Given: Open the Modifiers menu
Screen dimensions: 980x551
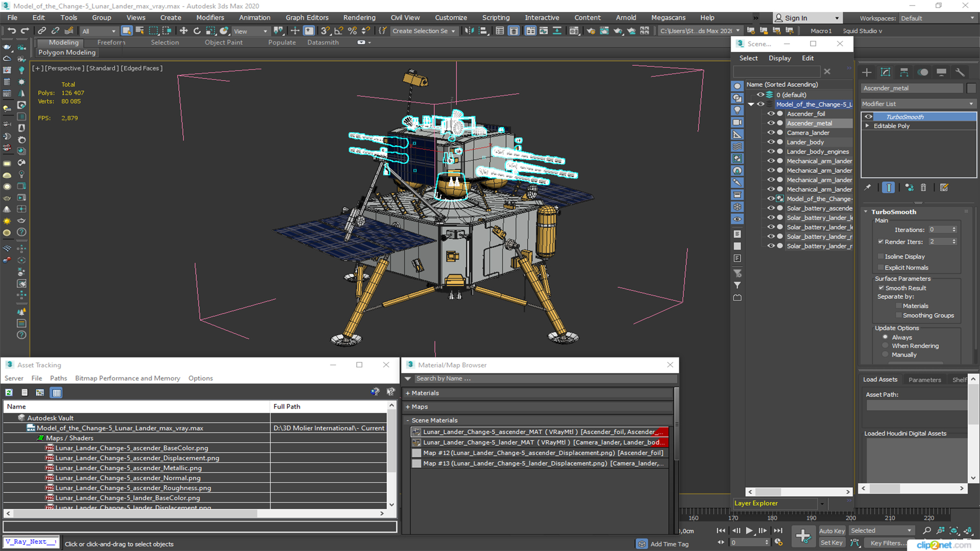Looking at the screenshot, I should (x=210, y=18).
